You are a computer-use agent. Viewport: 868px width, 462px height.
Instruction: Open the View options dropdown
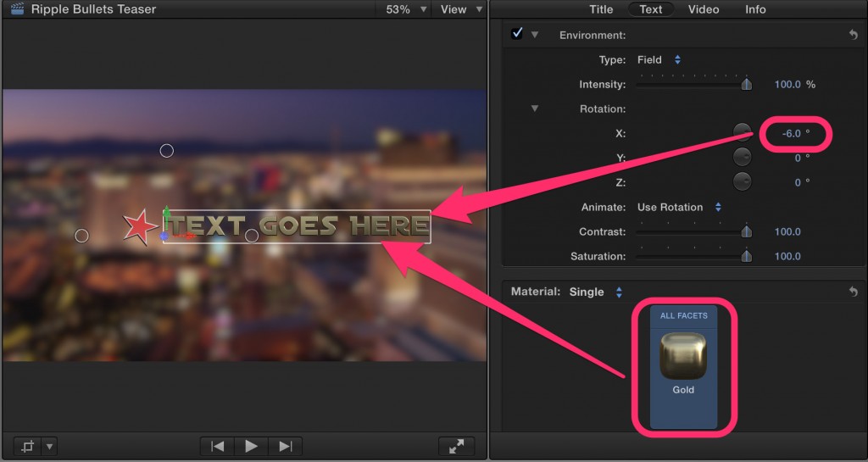[460, 9]
